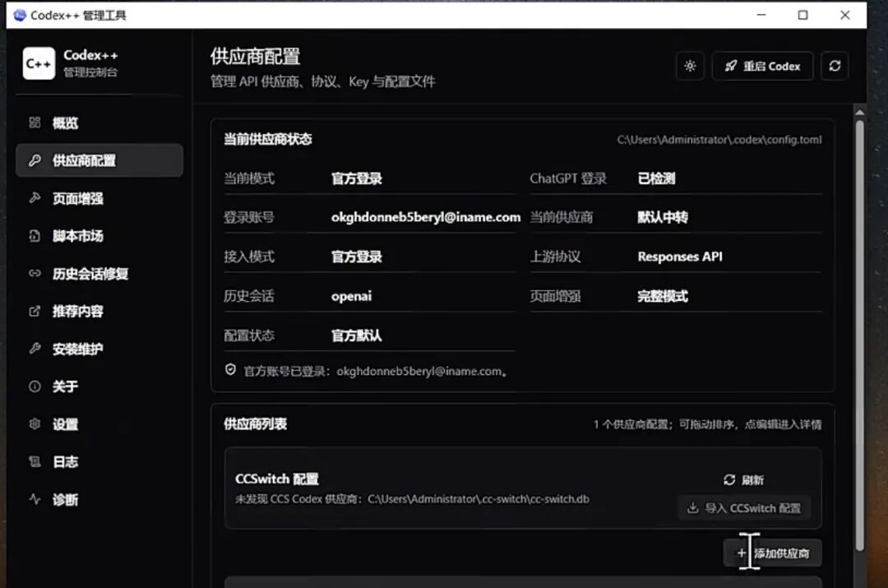
Task: Click the vertical scrollbar thumb
Action: click(860, 334)
